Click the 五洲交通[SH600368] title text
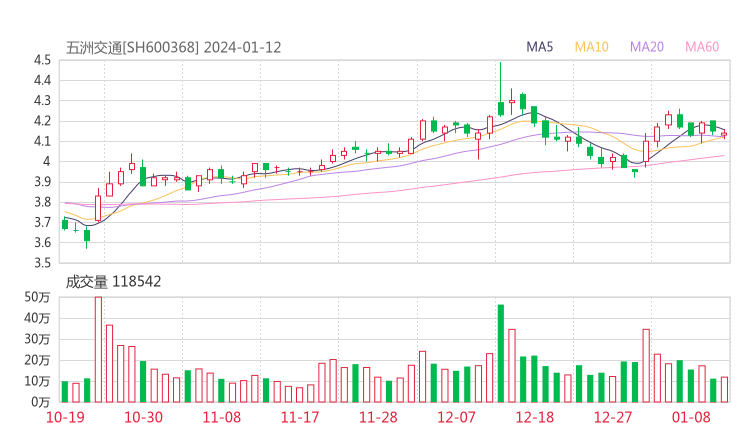The height and width of the screenshot is (440, 740). pos(132,48)
